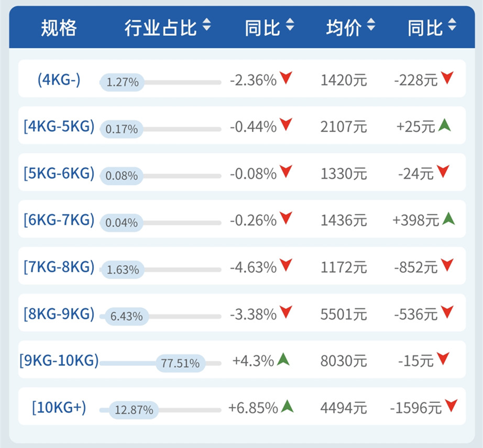Click red down arrow beside -1596元

tap(451, 405)
